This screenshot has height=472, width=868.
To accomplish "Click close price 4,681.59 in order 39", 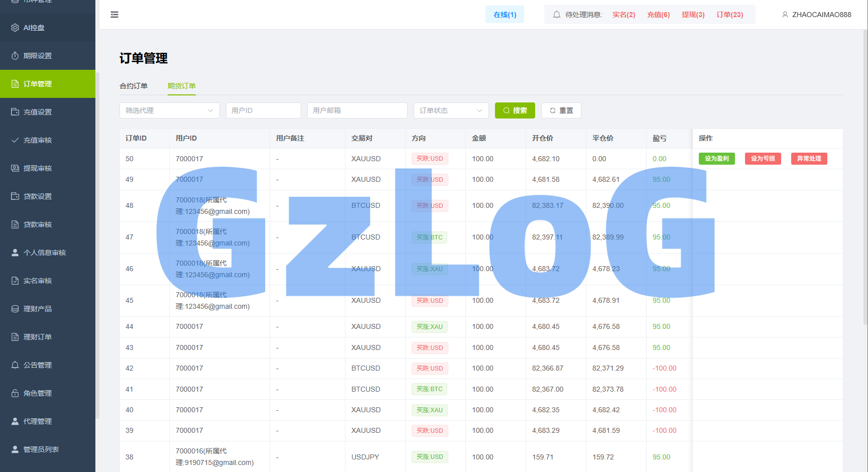I will click(606, 430).
